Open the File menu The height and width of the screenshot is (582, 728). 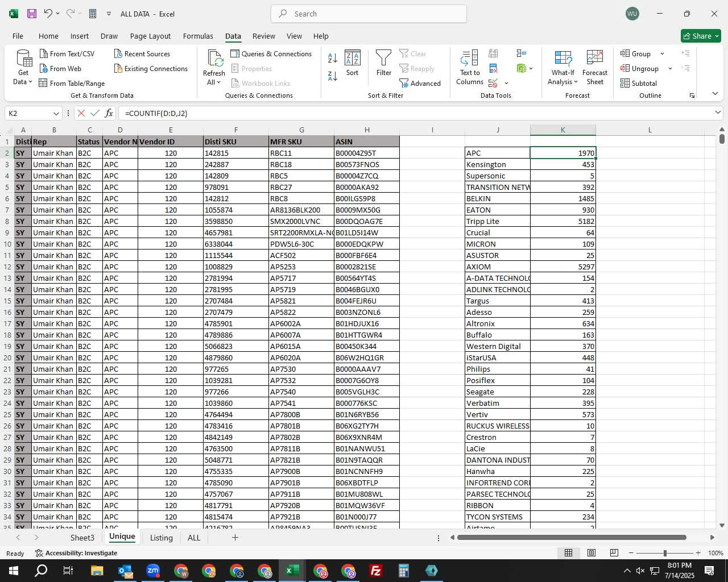pos(18,36)
